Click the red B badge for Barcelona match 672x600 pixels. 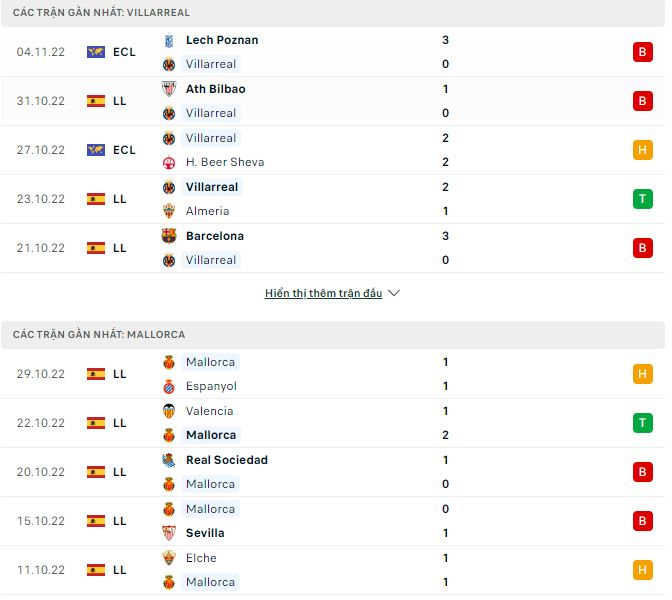coord(641,248)
